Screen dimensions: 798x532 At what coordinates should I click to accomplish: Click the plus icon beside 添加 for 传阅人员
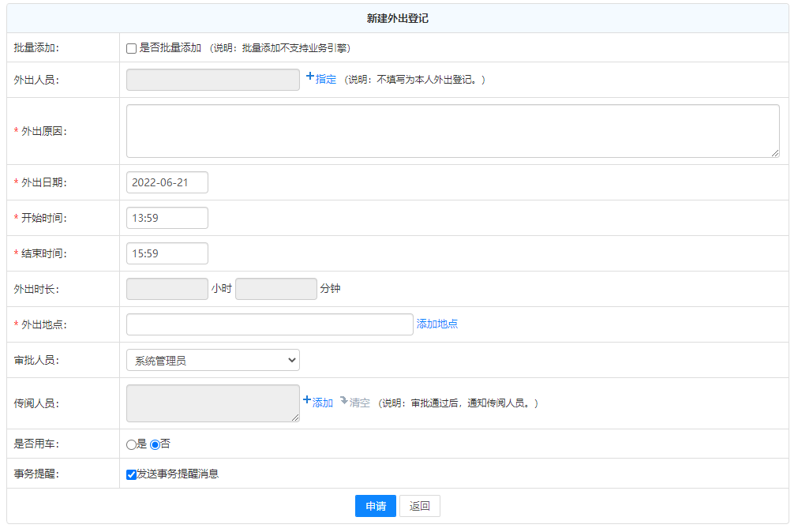pyautogui.click(x=307, y=400)
